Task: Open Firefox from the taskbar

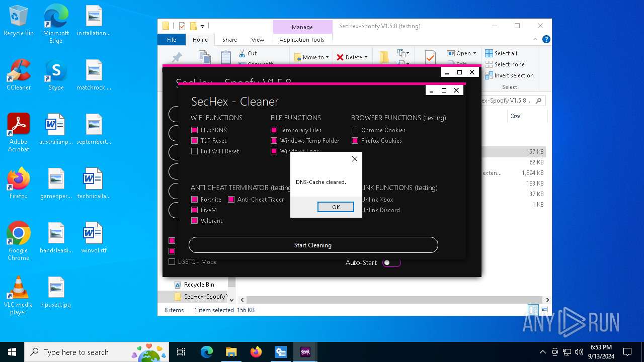Action: click(256, 352)
